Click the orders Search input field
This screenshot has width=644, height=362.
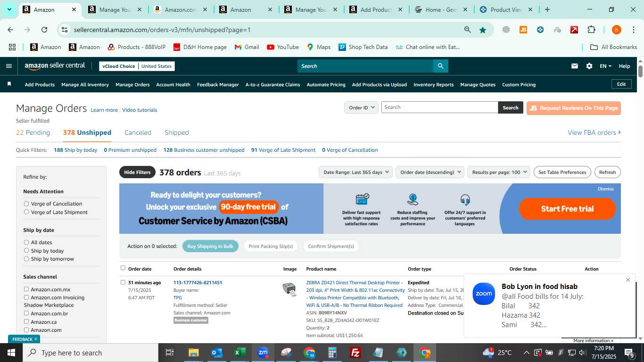point(439,107)
